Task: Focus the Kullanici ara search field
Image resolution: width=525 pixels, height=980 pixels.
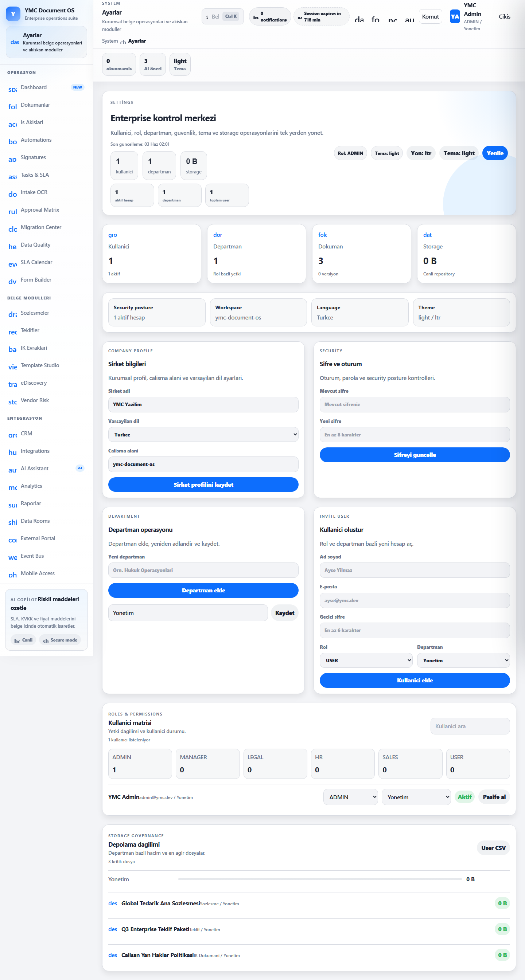Action: click(470, 727)
